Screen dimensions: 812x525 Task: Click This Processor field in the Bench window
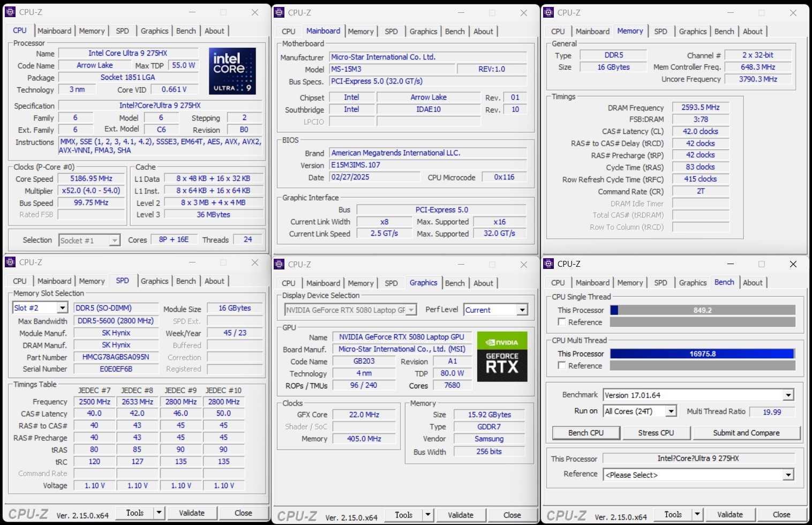[698, 458]
